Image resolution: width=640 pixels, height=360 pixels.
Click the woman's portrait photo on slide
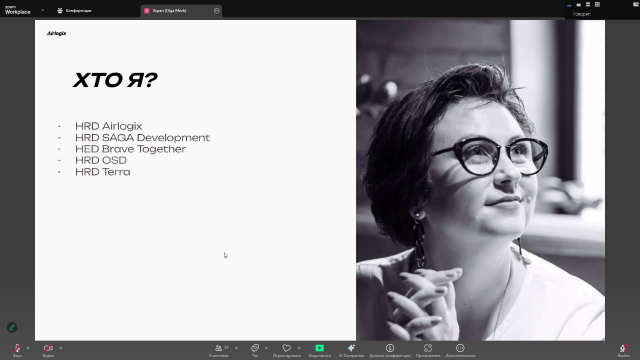point(481,180)
